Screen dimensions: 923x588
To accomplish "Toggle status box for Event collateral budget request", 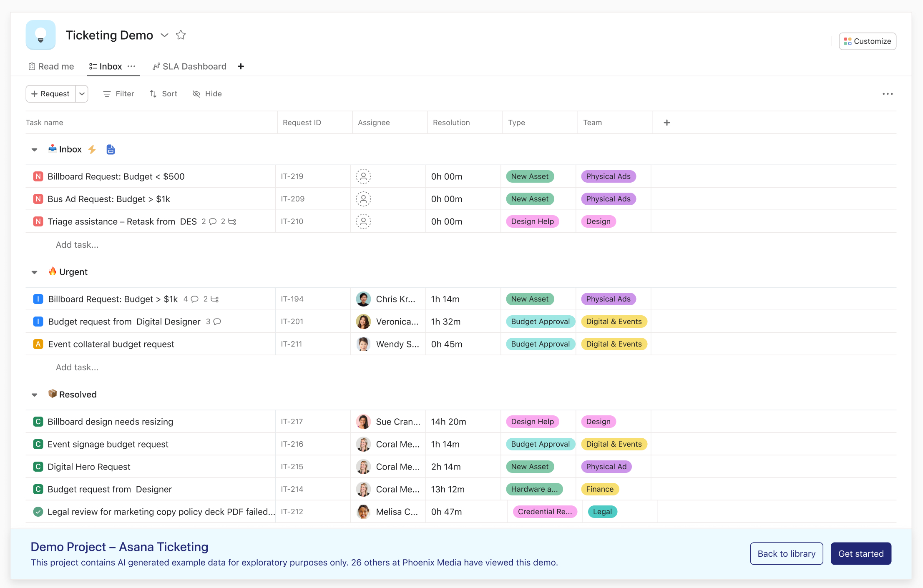I will pos(38,344).
